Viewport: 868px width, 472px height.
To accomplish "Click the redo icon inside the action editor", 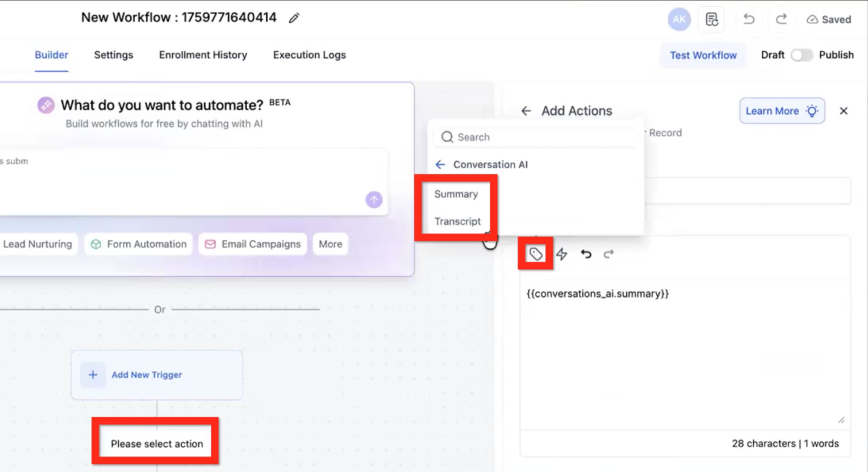I will tap(608, 254).
